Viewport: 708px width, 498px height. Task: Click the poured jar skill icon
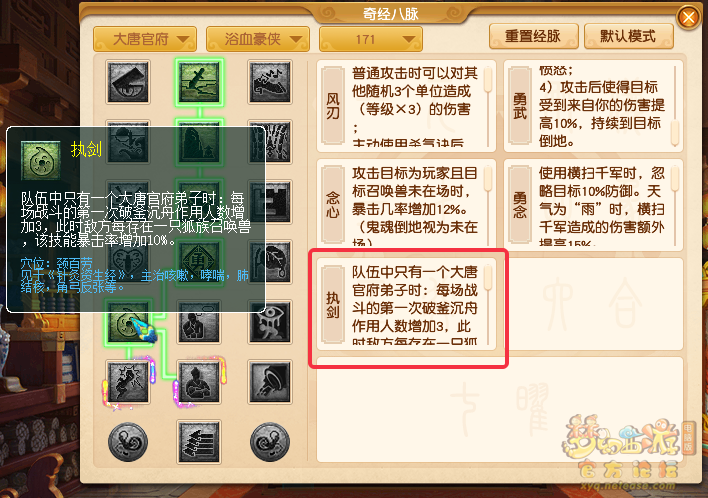click(270, 382)
